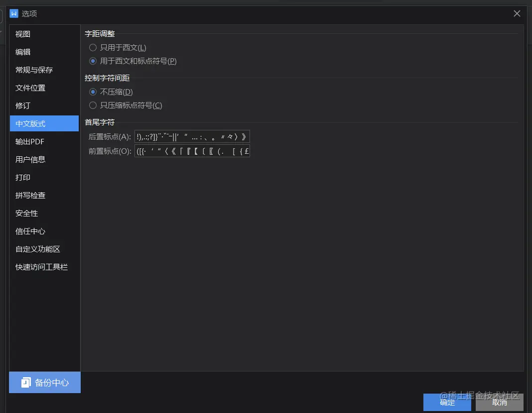Cancel with the 取消 button
The width and height of the screenshot is (532, 413).
[500, 402]
